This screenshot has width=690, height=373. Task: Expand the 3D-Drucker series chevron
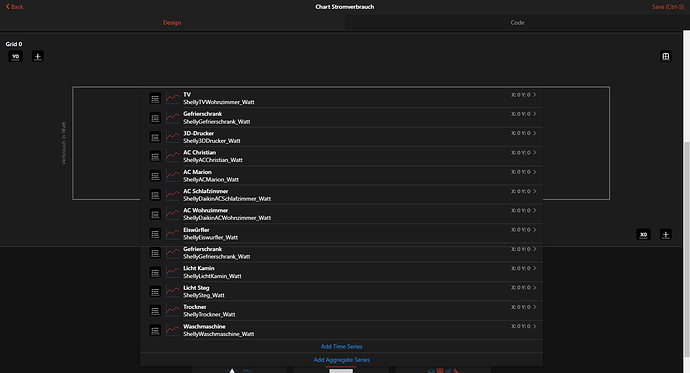[535, 133]
